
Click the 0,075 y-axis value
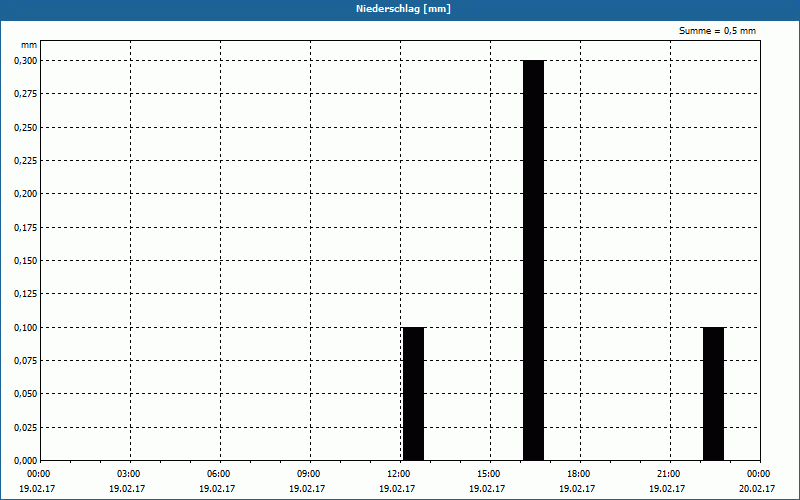26,361
